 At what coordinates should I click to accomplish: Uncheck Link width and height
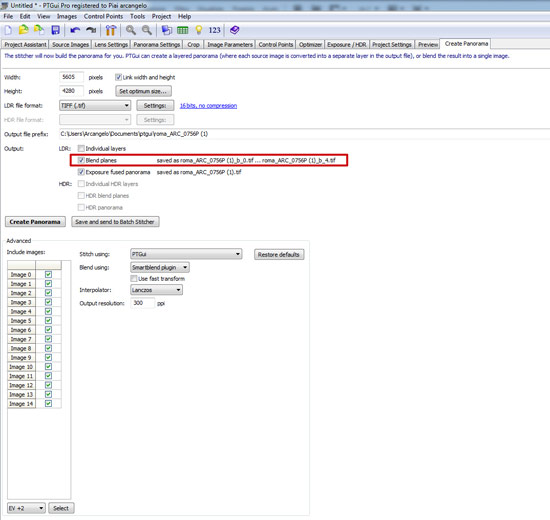[119, 77]
